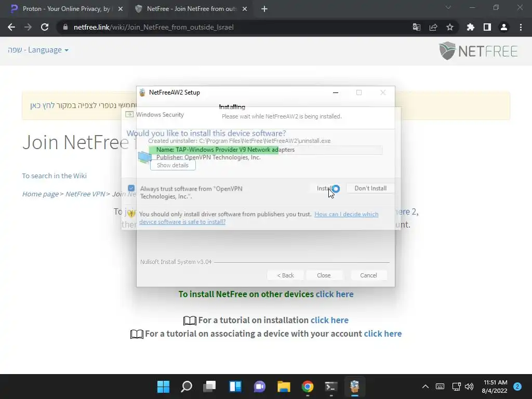Open Task View on taskbar
Image resolution: width=532 pixels, height=399 pixels.
coord(209,387)
